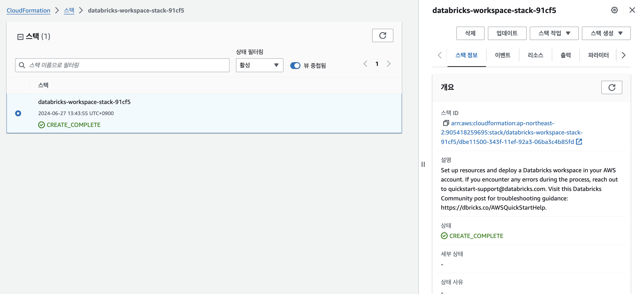Go to previous stacks list page
Screen dimensions: 644x294
tap(365, 64)
